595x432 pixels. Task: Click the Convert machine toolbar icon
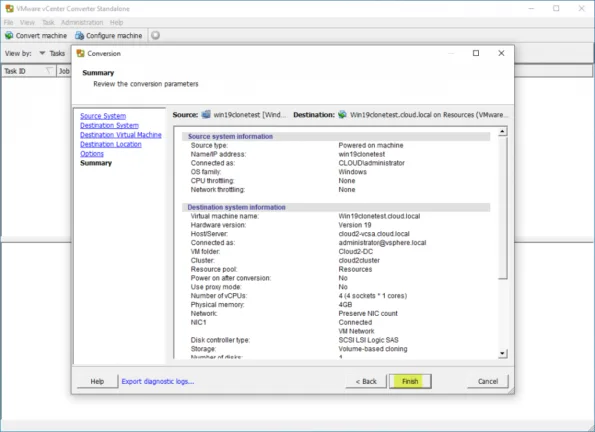9,35
